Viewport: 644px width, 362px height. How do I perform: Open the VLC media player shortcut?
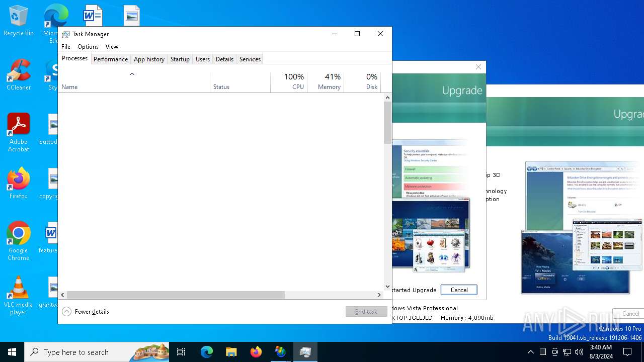[19, 296]
